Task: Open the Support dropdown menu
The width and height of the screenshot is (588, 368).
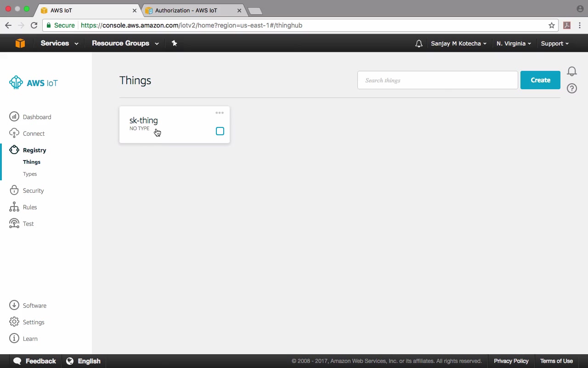Action: coord(554,44)
